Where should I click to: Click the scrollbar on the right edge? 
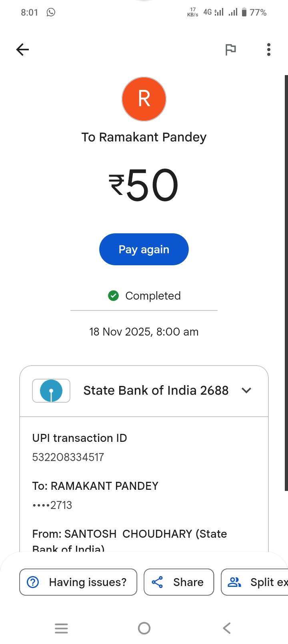[x=286, y=280]
